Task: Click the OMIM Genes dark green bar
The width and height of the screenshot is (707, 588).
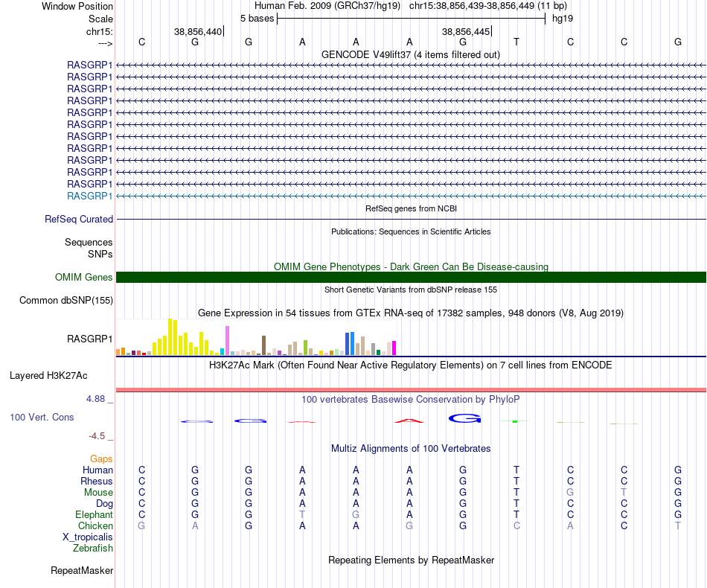Action: tap(411, 278)
